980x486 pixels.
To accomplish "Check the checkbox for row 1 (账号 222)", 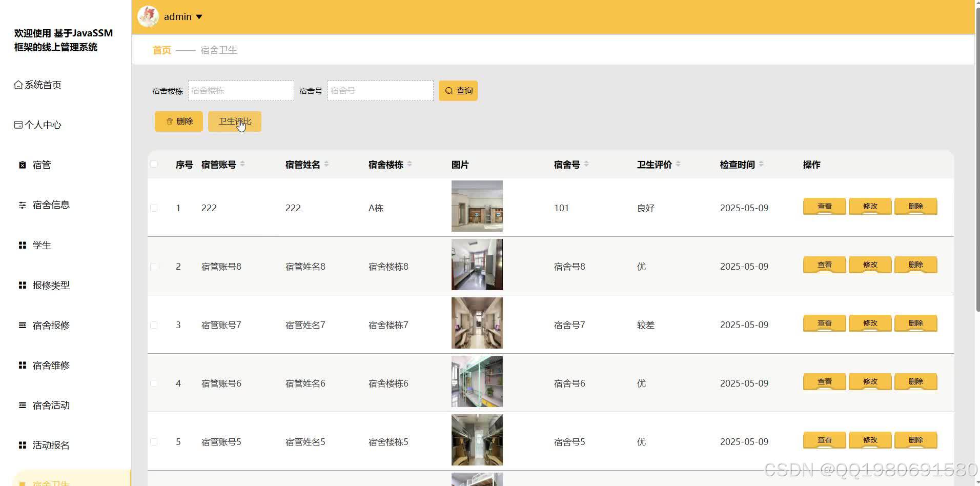I will click(x=154, y=208).
